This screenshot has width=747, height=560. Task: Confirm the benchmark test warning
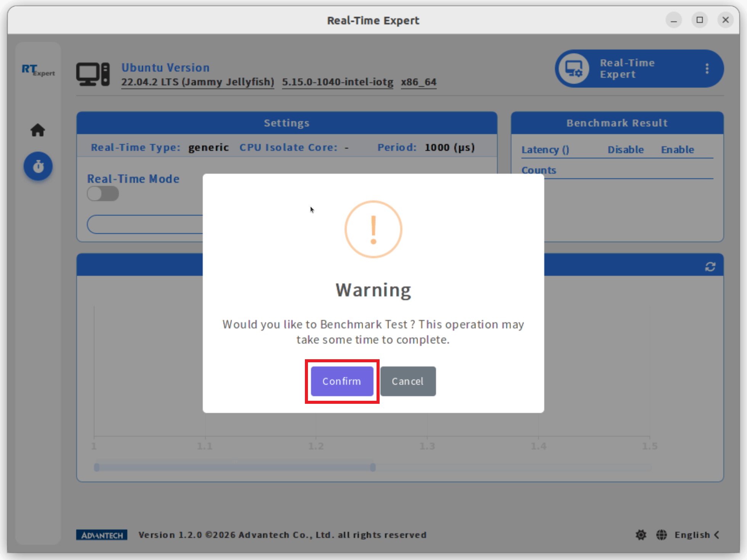[x=342, y=381]
